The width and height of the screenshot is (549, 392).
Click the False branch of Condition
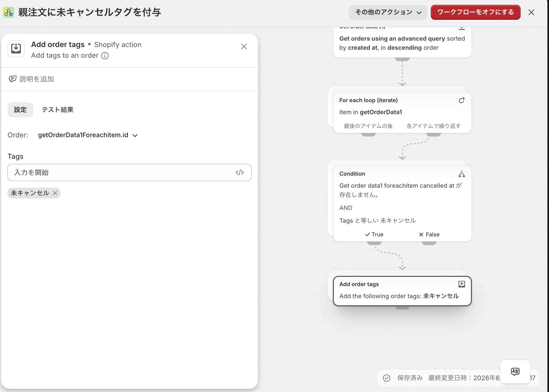[429, 235]
